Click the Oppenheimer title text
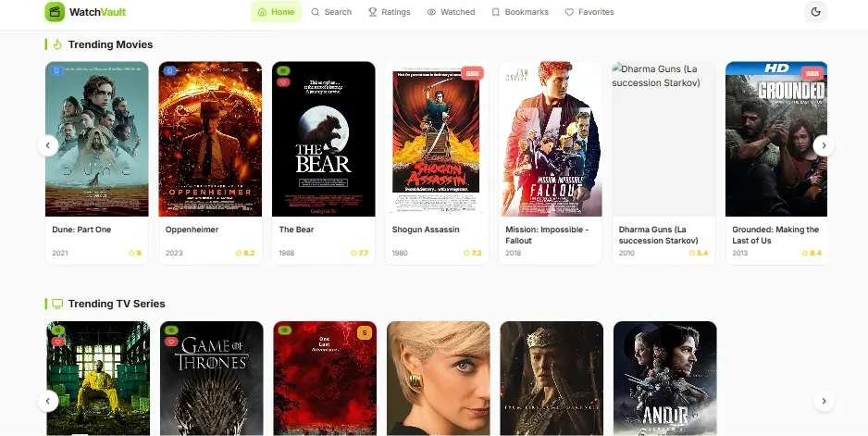Screen dimensions: 868x436 [192, 230]
